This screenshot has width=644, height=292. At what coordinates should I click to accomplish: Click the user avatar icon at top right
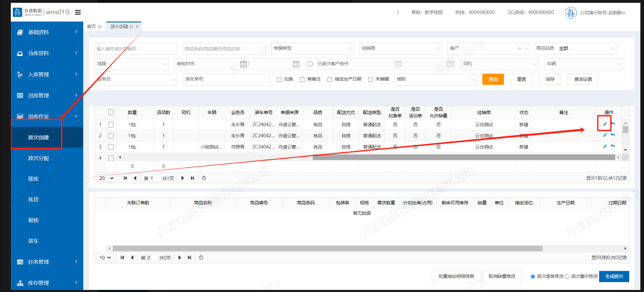pos(570,13)
